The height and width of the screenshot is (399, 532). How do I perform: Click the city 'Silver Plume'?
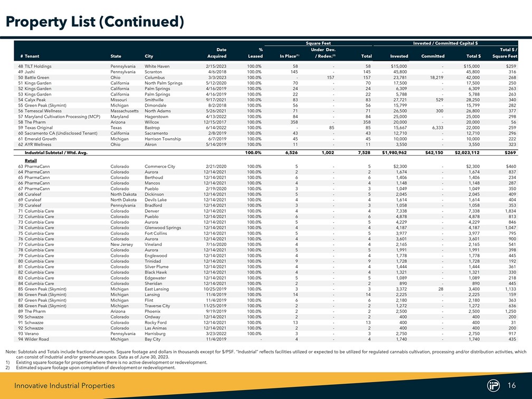click(x=156, y=267)
